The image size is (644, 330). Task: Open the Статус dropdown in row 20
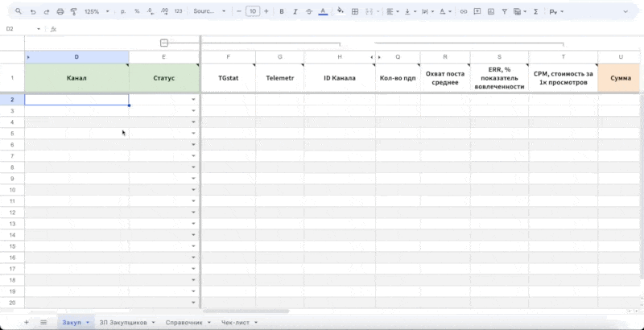pyautogui.click(x=193, y=303)
